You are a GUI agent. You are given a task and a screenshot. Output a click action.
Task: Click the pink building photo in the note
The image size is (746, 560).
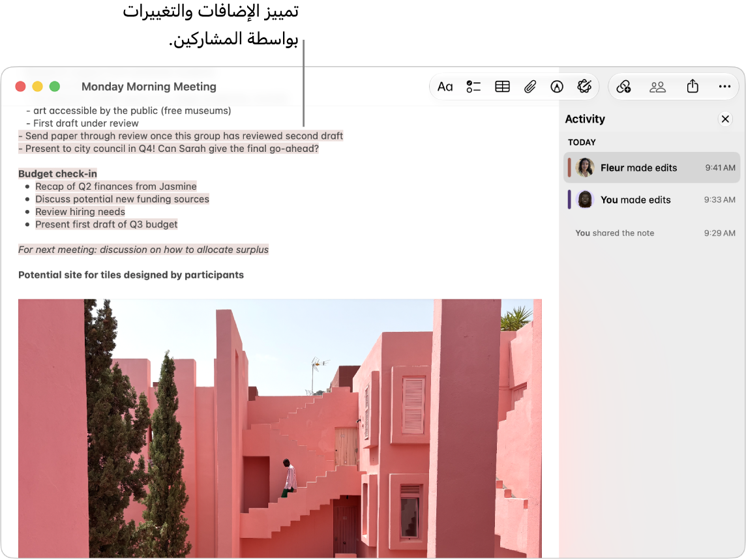click(280, 428)
